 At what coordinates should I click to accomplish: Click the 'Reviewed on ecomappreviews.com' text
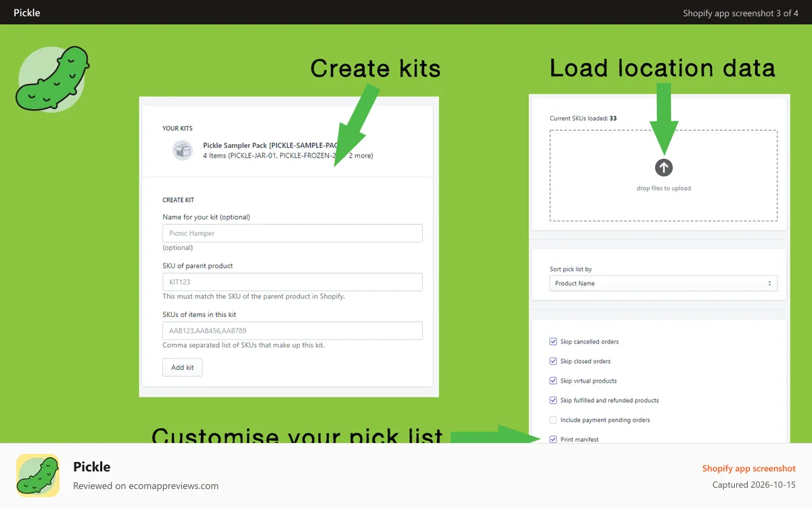(x=145, y=486)
